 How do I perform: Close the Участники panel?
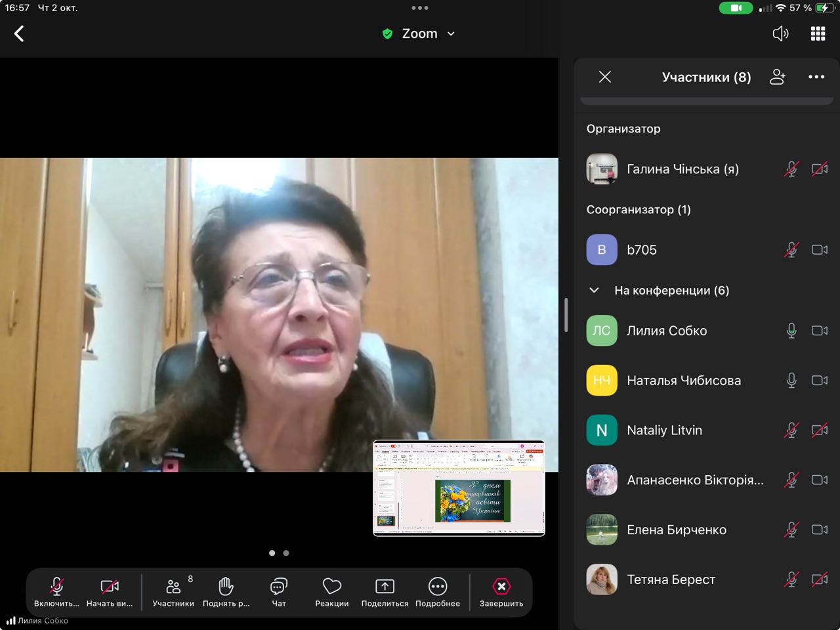click(x=605, y=77)
